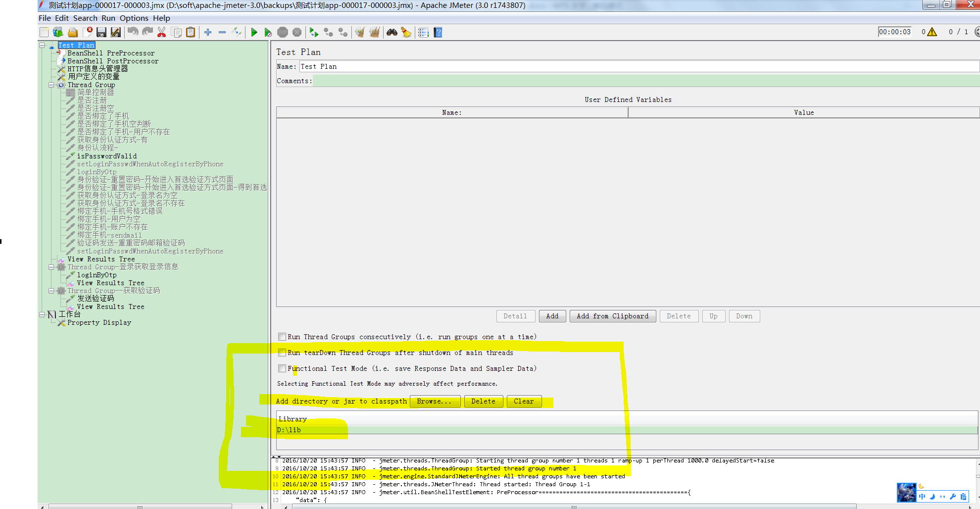Select BeanShell PostProcessor tree item
This screenshot has width=980, height=509.
tap(113, 61)
